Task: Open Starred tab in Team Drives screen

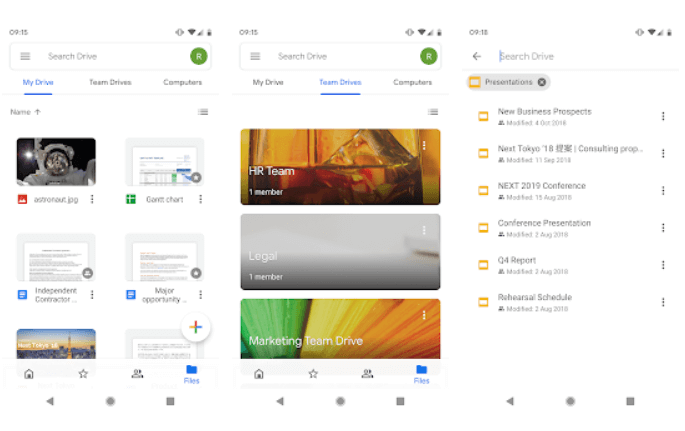Action: pos(313,374)
